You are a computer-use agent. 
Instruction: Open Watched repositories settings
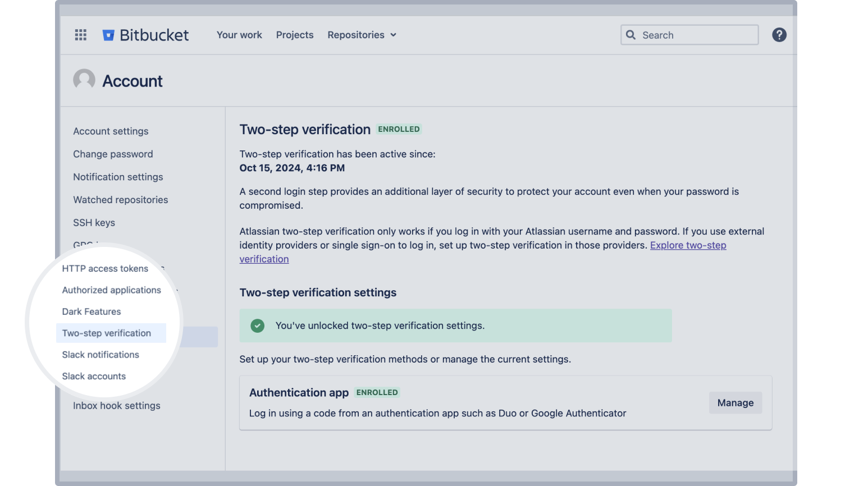[x=120, y=200]
